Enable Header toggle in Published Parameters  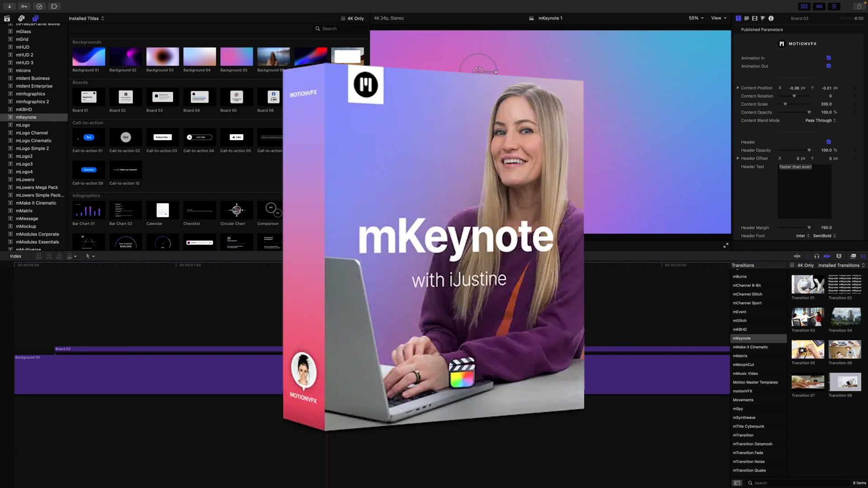[x=829, y=142]
